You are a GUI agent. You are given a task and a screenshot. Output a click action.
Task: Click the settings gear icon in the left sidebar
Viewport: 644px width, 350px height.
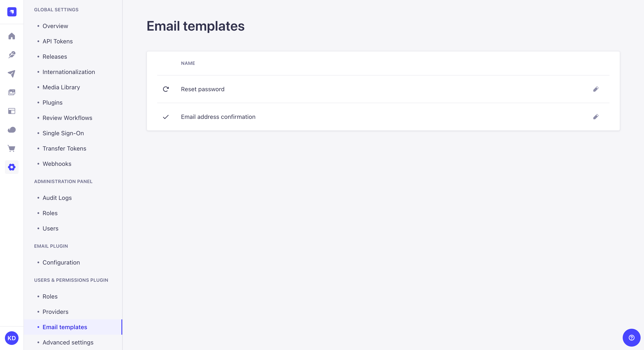(12, 167)
